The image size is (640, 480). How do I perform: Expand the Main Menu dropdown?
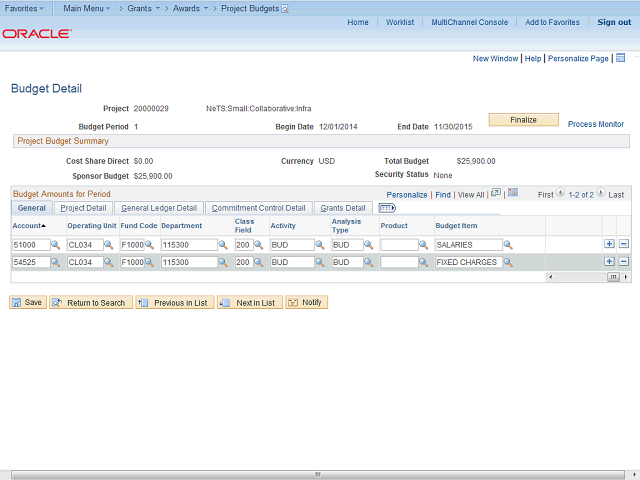point(86,8)
